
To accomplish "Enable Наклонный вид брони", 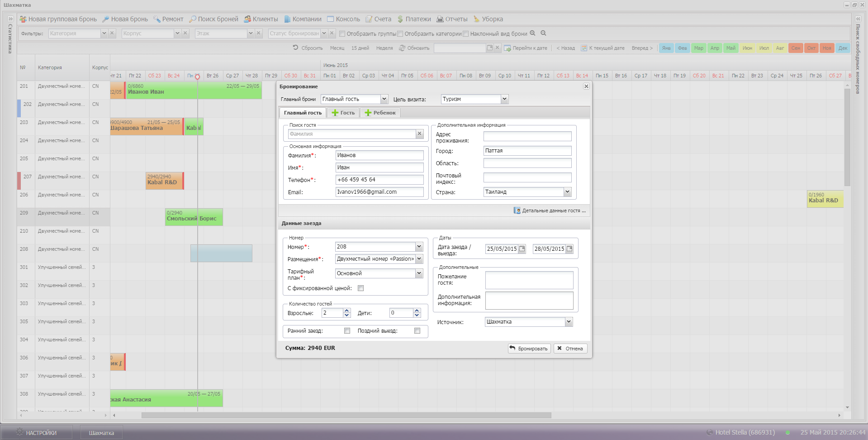I will click(x=466, y=33).
